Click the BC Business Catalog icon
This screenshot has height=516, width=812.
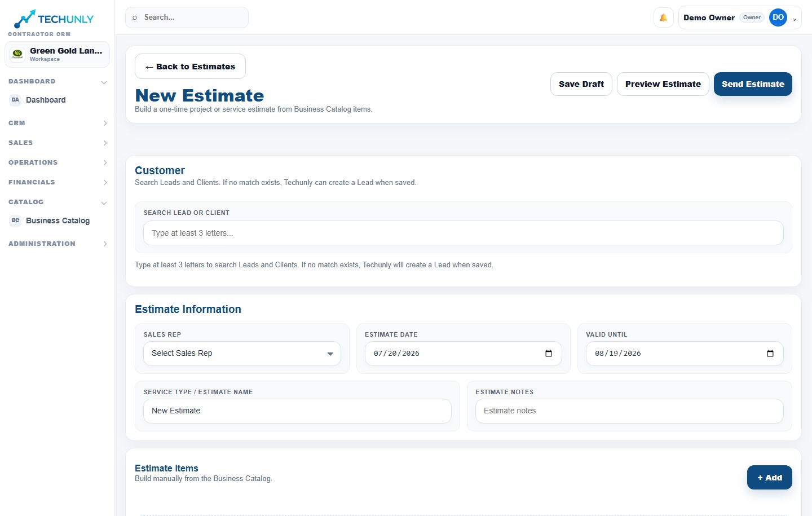15,220
